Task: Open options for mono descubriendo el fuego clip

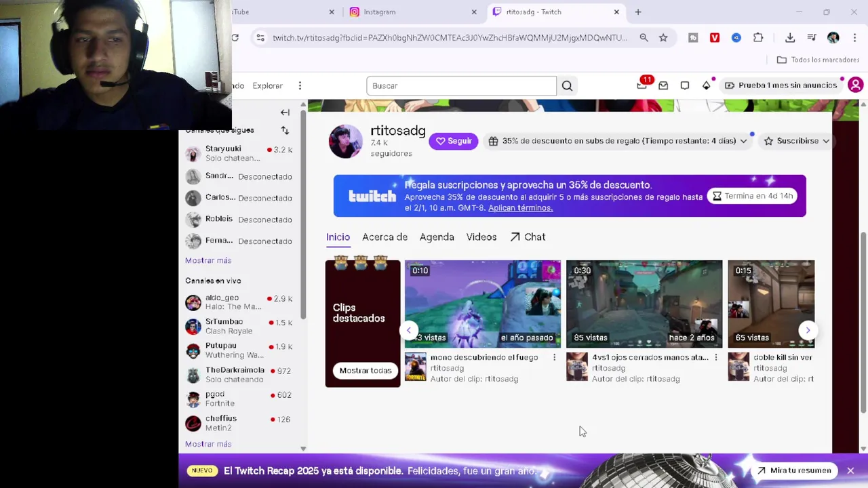Action: tap(554, 358)
